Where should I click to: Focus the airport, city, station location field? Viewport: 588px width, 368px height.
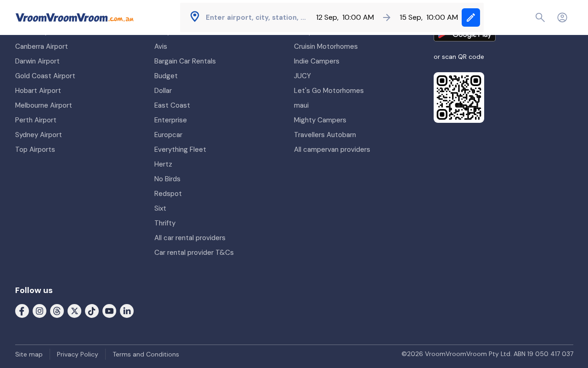[256, 17]
